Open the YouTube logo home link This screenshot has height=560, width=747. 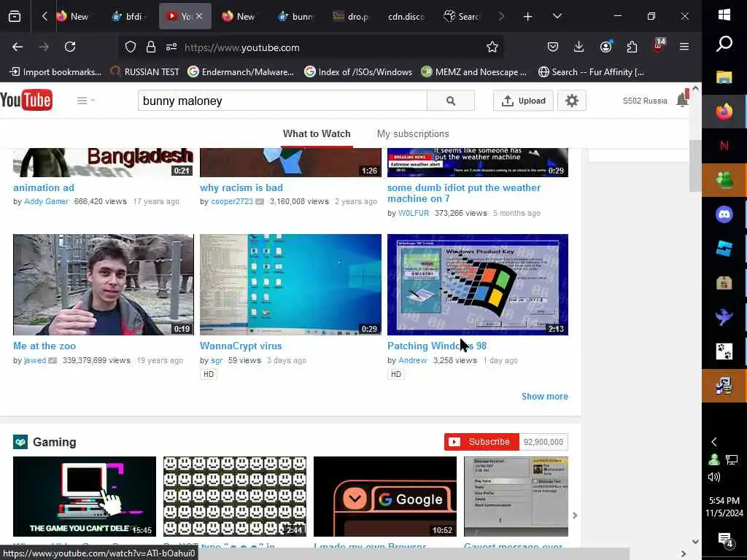(26, 100)
